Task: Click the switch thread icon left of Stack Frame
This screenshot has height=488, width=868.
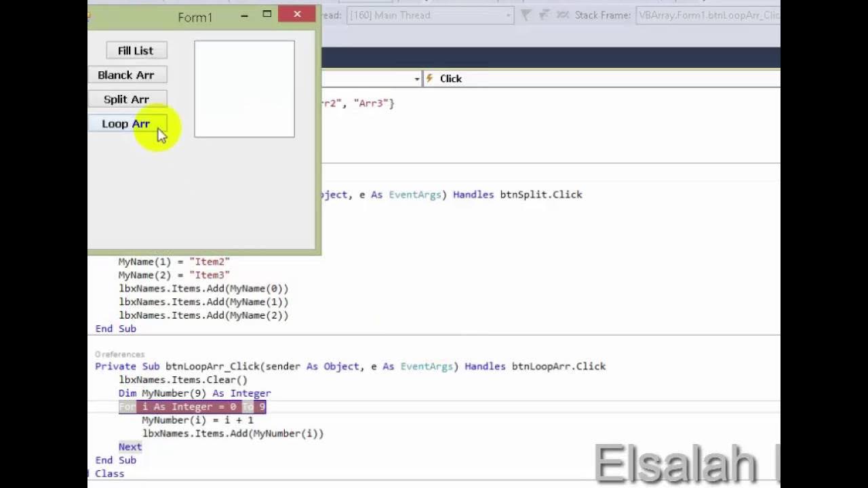Action: pos(561,15)
